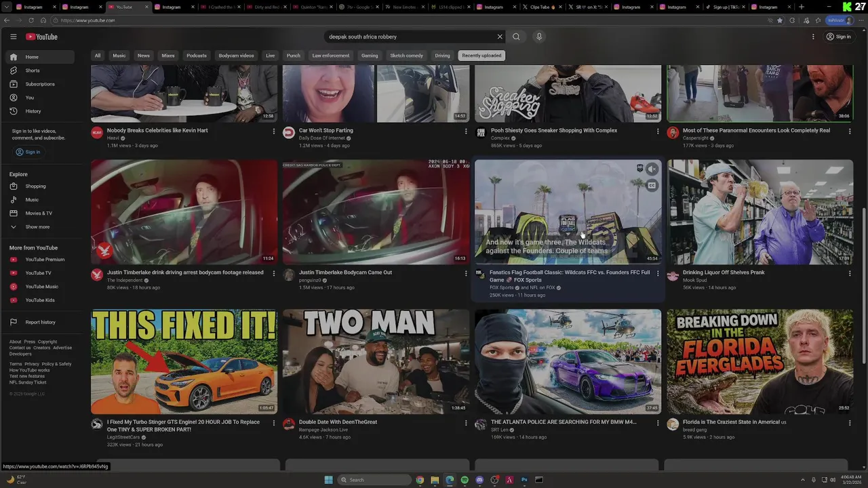Open Shorts in the sidebar
This screenshot has width=868, height=488.
coord(41,70)
